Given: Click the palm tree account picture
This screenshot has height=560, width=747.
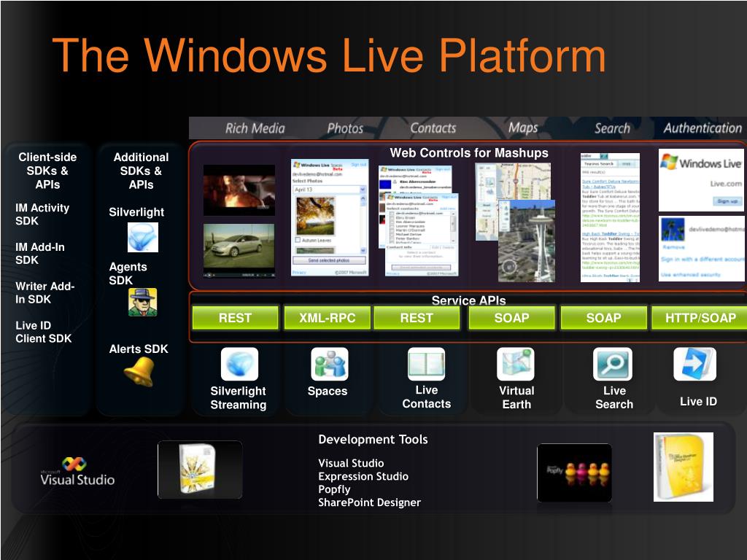Looking at the screenshot, I should [673, 229].
